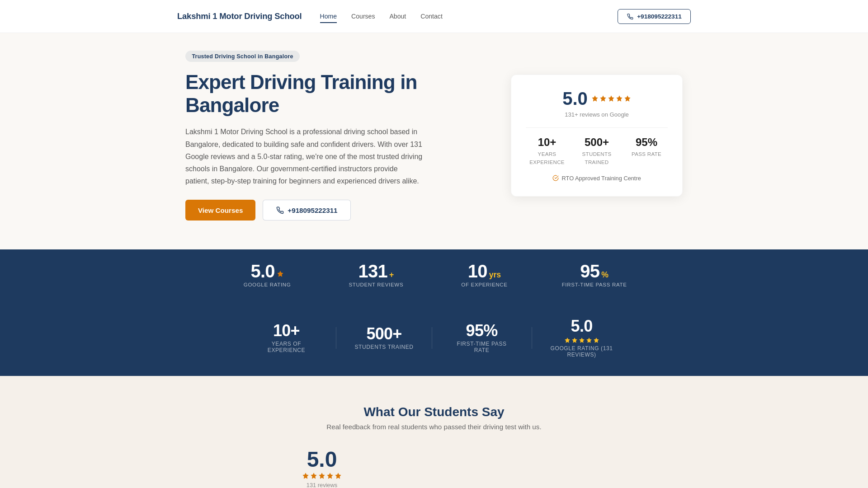Click the 10 yrs of Experience stat
The width and height of the screenshot is (868, 488).
click(484, 275)
